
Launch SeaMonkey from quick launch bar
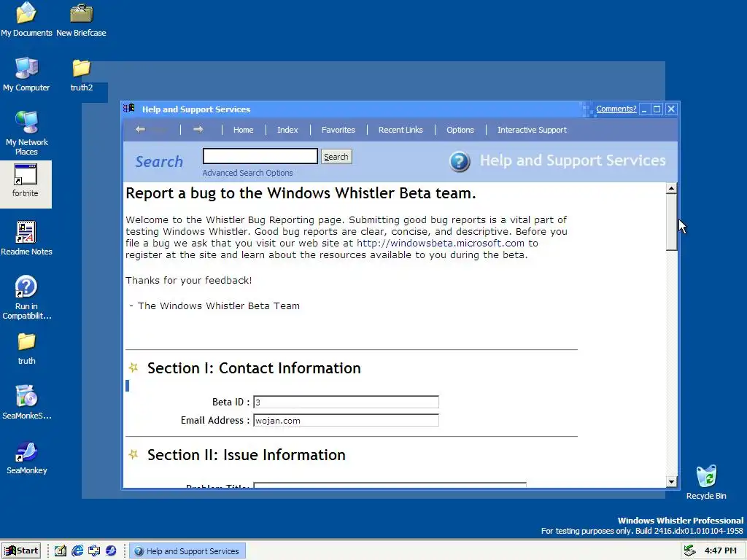(111, 551)
